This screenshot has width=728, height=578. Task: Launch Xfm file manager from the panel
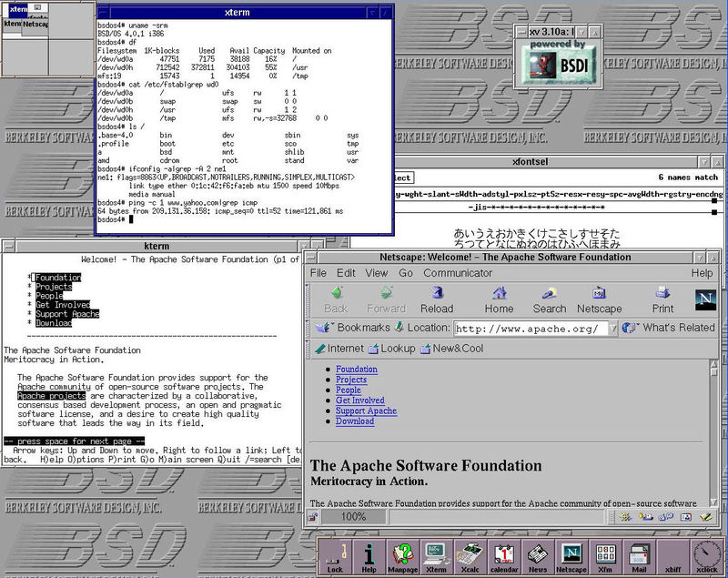click(605, 557)
